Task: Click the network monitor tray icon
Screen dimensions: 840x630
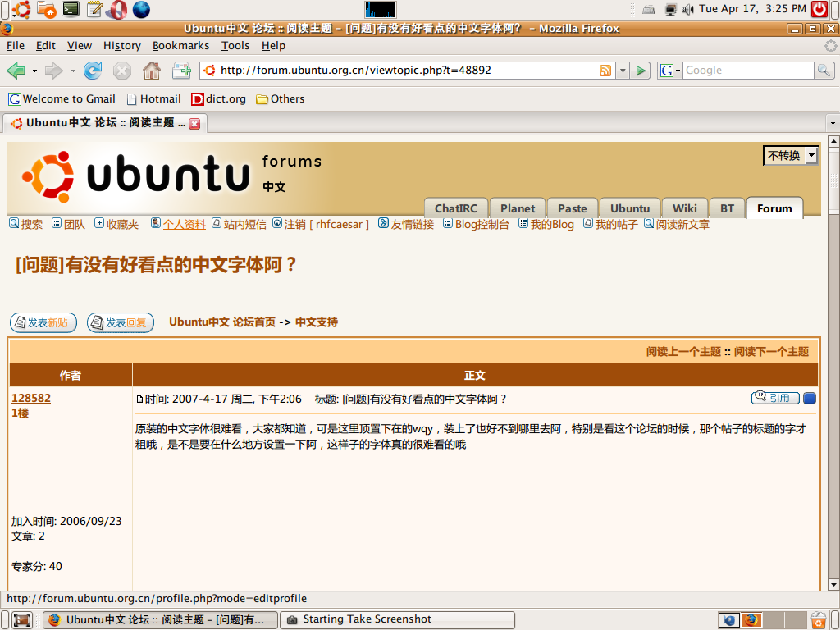Action: point(670,9)
